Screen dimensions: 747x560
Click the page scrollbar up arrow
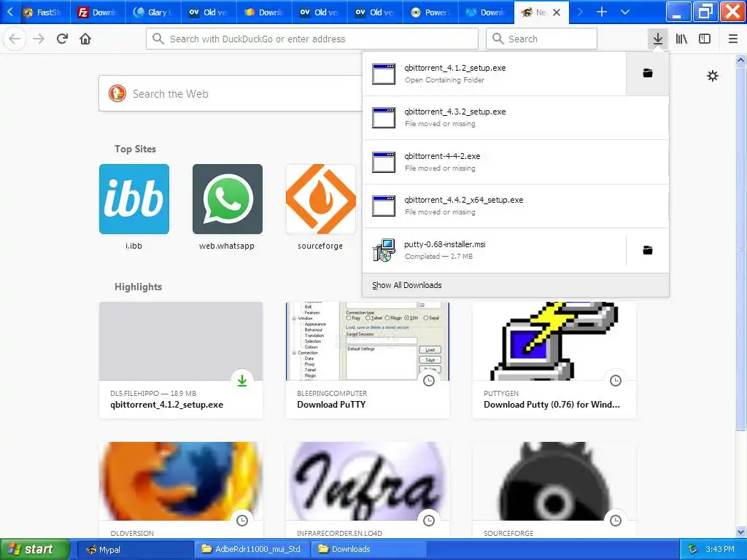click(740, 60)
